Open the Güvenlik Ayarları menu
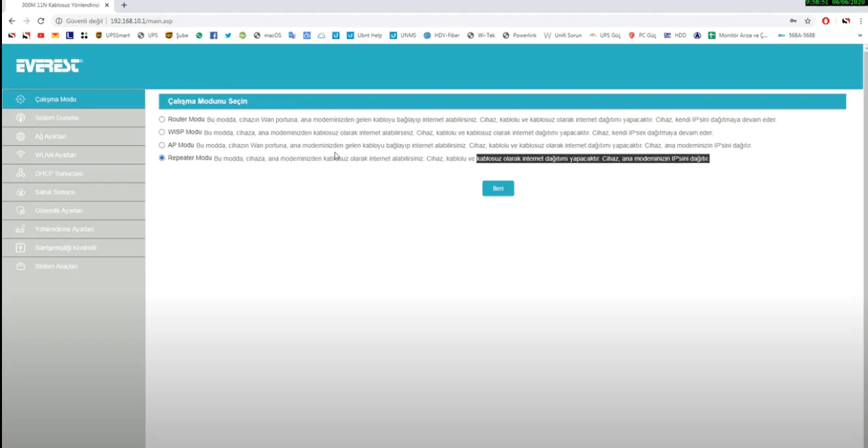The width and height of the screenshot is (868, 448). point(73,211)
